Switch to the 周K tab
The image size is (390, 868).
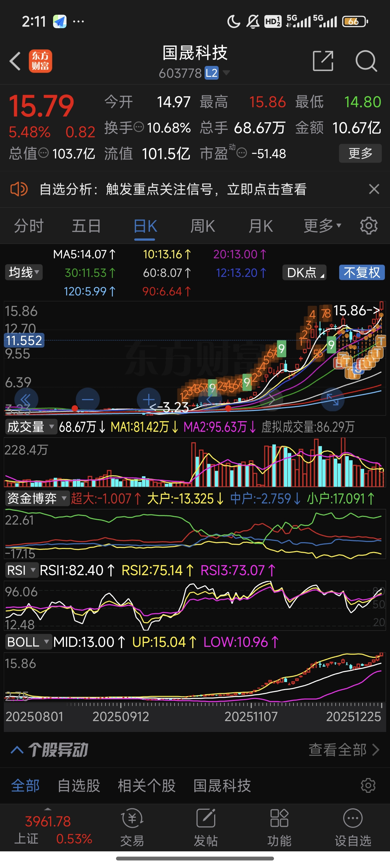(203, 226)
